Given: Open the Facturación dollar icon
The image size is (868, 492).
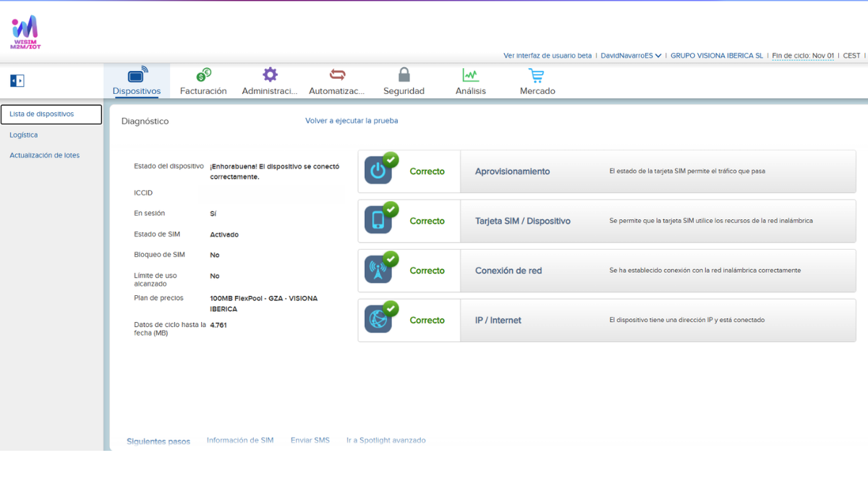Looking at the screenshot, I should pos(203,75).
